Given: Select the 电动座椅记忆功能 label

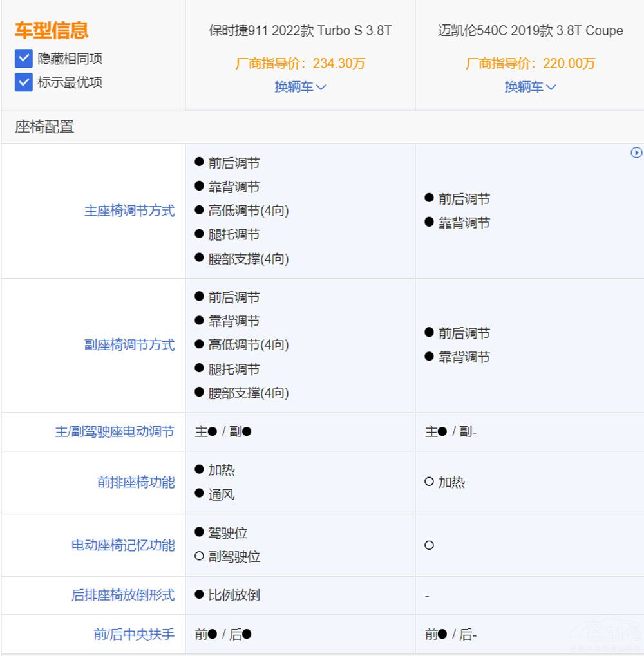Looking at the screenshot, I should [123, 545].
